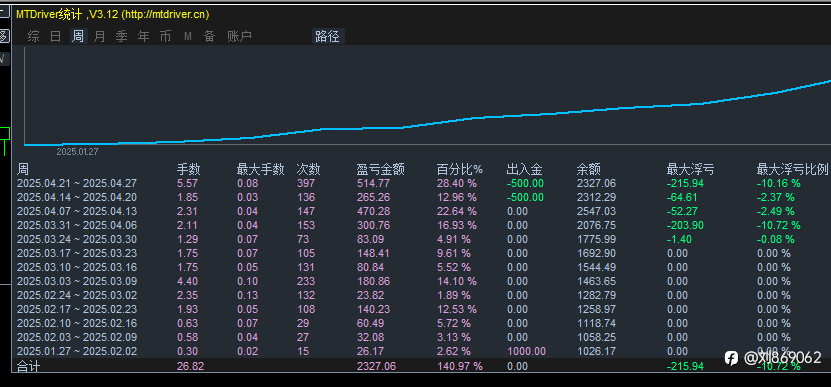The height and width of the screenshot is (387, 831).
Task: Click the 最大手数 column header
Action: (x=260, y=170)
